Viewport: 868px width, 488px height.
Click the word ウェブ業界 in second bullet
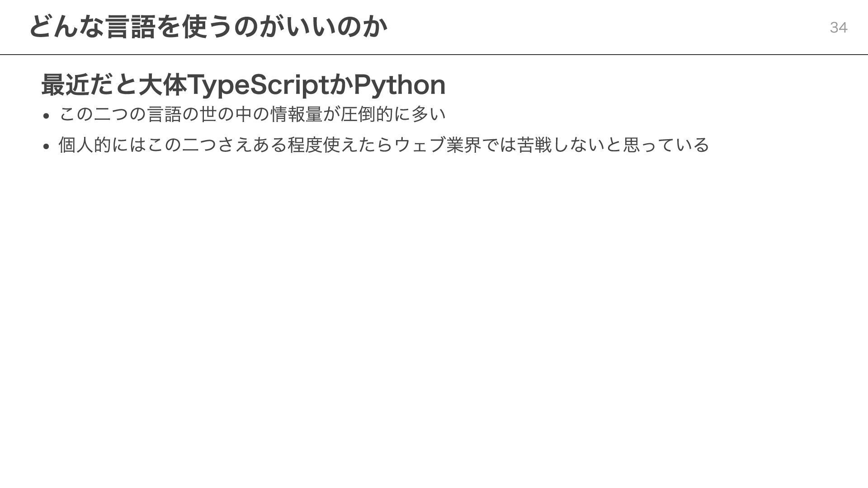point(437,145)
